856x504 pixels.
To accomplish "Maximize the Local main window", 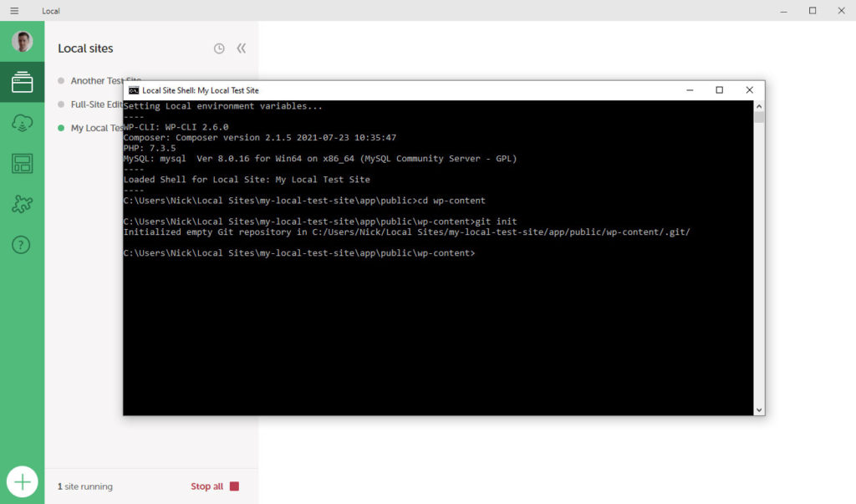I will 813,10.
